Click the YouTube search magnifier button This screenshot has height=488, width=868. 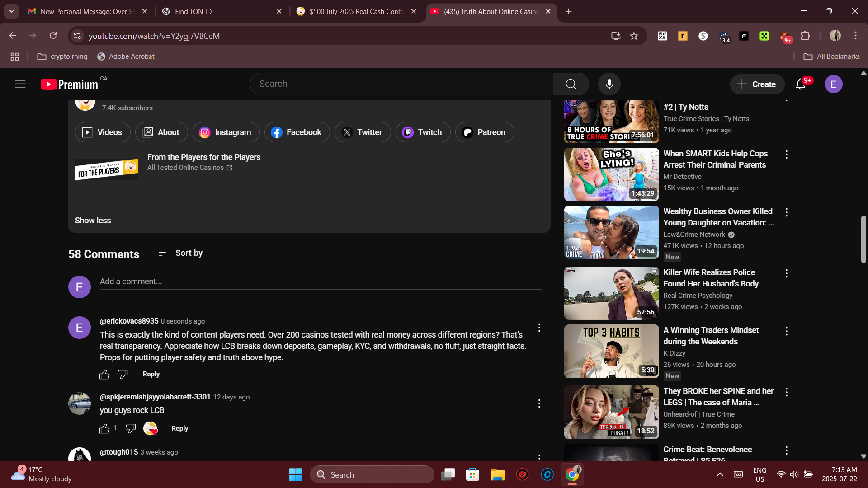pos(571,84)
